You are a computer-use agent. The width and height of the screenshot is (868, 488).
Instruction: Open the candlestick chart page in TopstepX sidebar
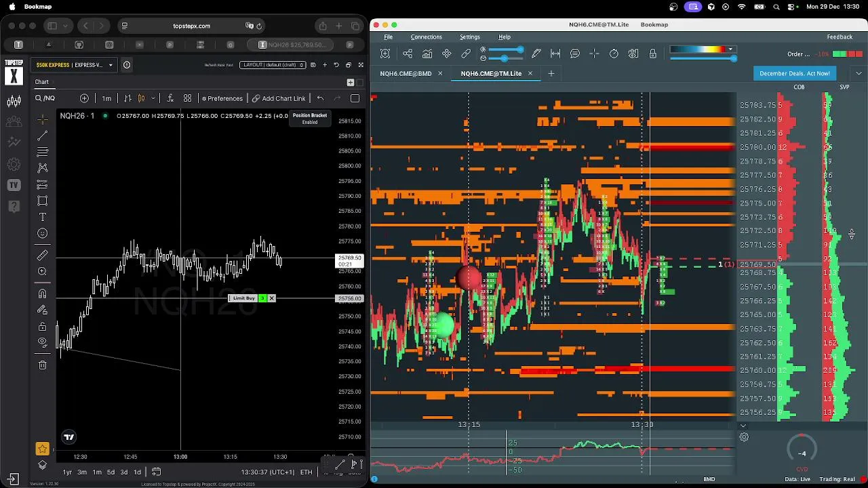click(14, 102)
